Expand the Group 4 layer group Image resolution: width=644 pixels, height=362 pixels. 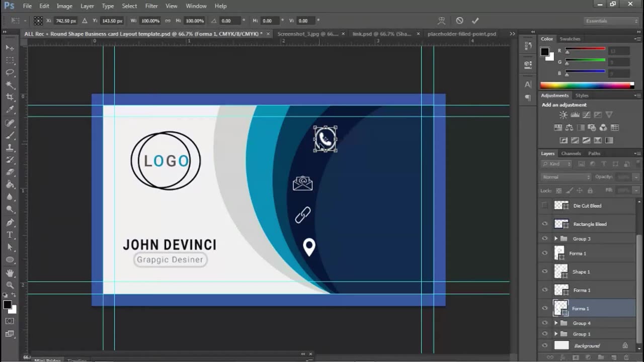(556, 323)
